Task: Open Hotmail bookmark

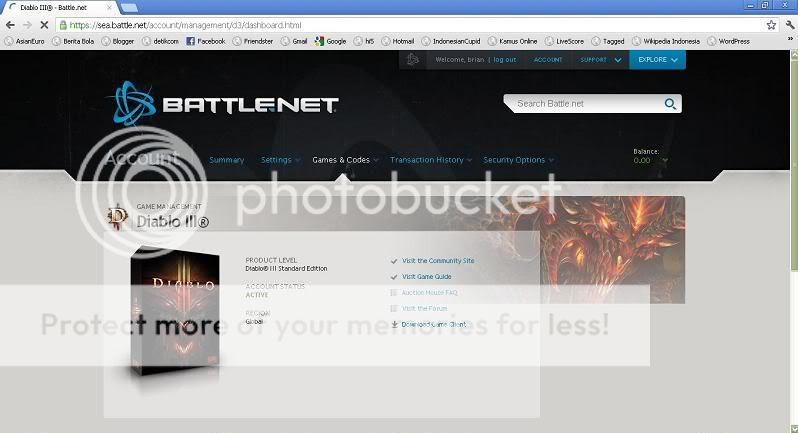Action: point(397,41)
